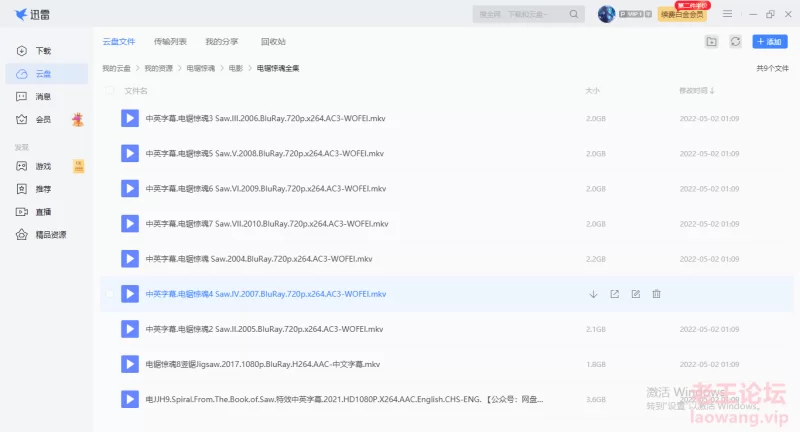Download the Saw.IV.2007 file

[593, 294]
